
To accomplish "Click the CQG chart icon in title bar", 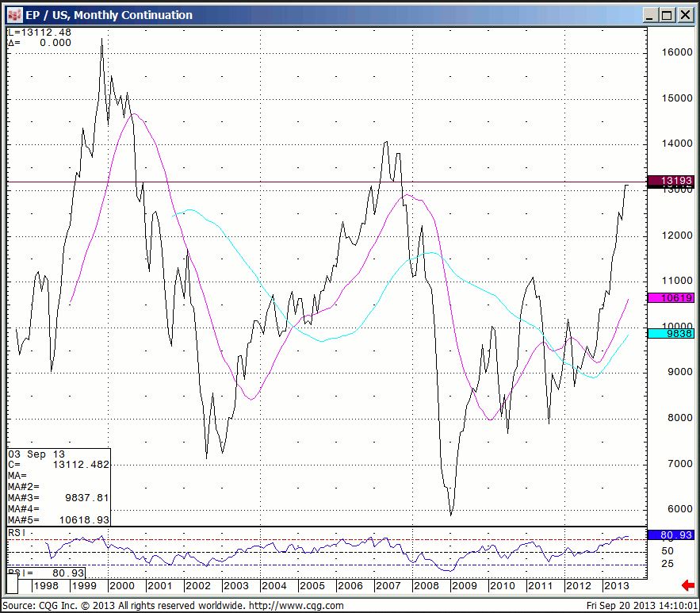I will (x=14, y=14).
